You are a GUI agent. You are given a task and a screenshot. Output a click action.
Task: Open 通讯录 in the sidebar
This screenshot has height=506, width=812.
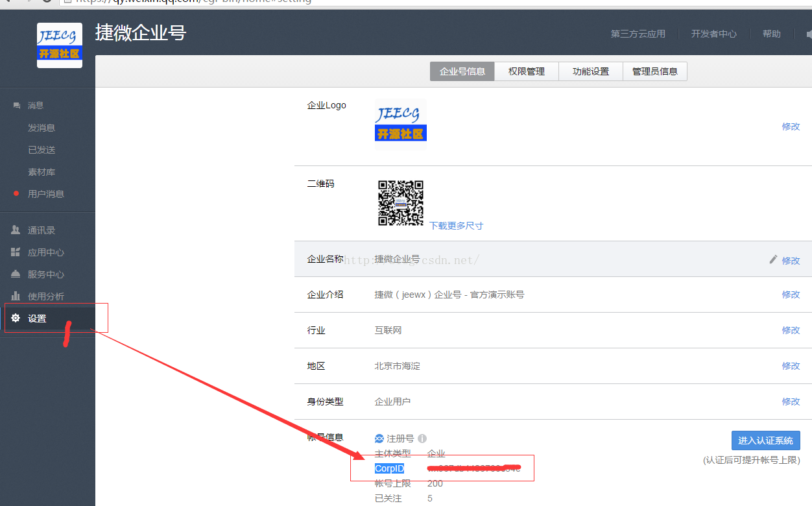42,230
